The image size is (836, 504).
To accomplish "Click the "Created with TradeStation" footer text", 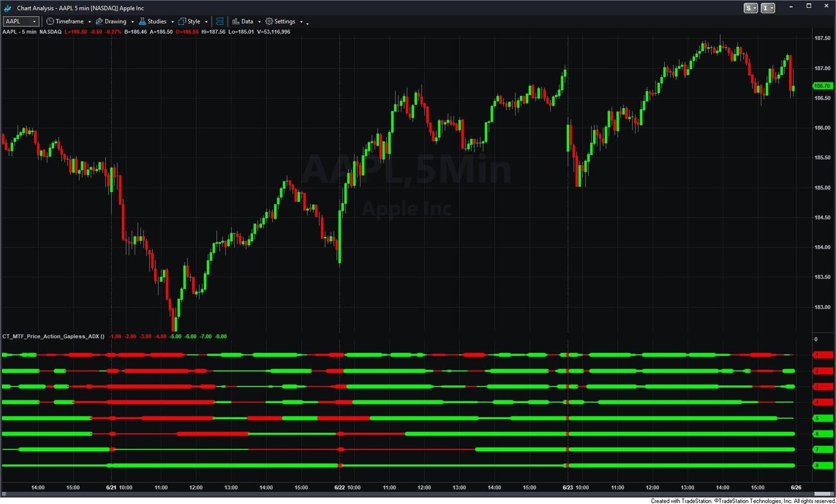I will tap(681, 501).
